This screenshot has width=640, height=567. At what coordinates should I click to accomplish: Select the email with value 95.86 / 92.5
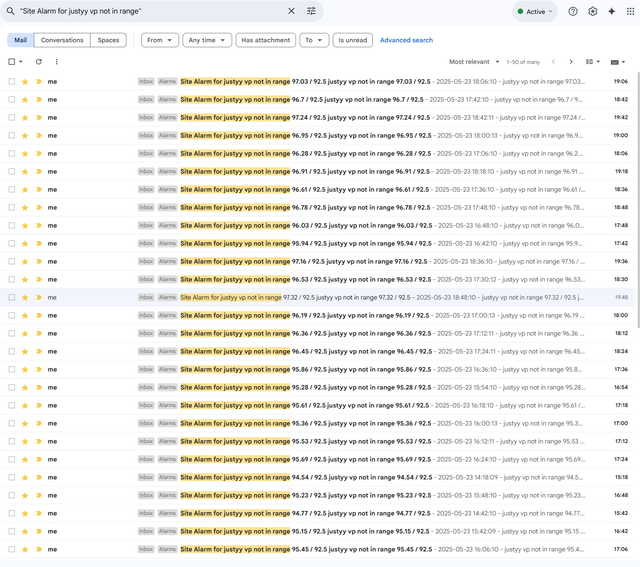point(11,369)
